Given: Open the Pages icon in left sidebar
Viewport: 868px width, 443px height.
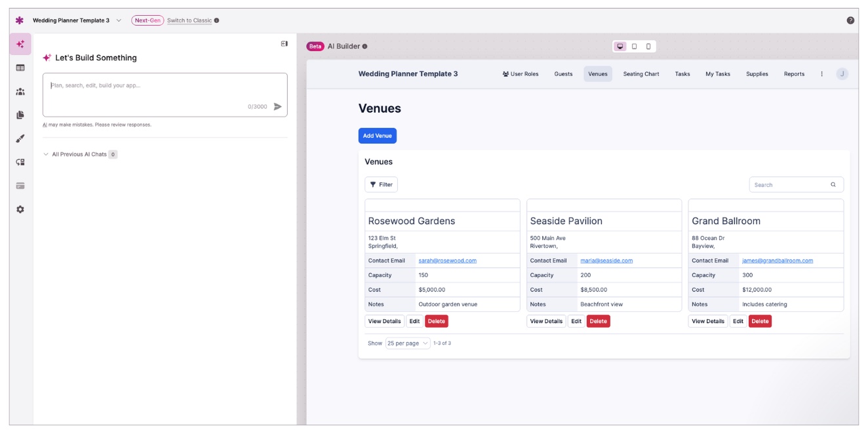Looking at the screenshot, I should (x=20, y=115).
